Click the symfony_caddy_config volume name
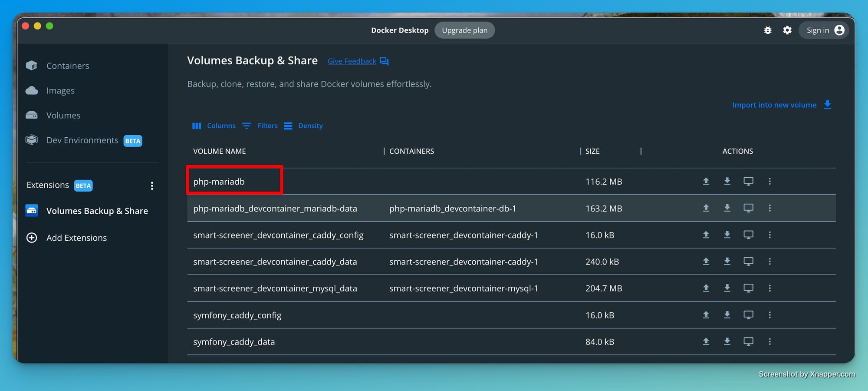 pos(237,315)
